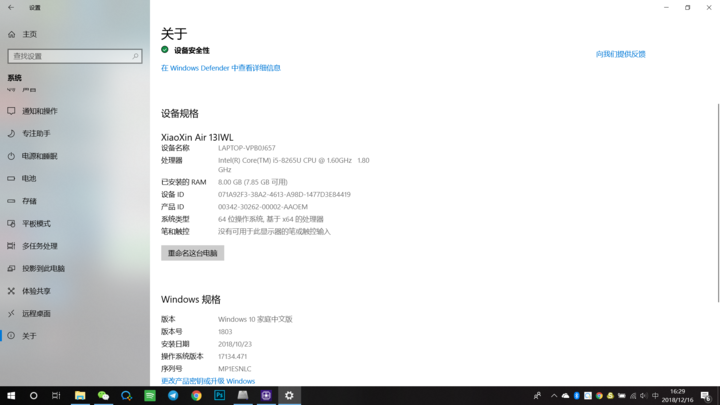Open 远程桌面 settings

click(x=36, y=313)
